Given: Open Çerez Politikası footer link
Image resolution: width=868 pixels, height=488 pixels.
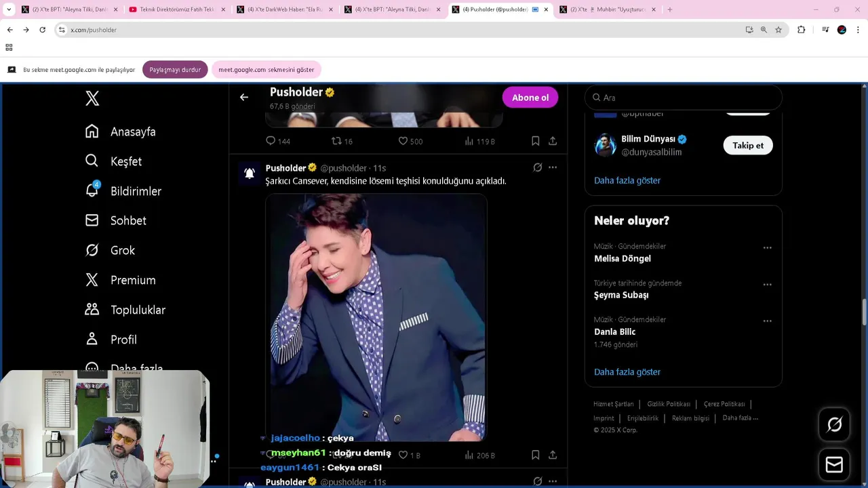Looking at the screenshot, I should coord(724,404).
